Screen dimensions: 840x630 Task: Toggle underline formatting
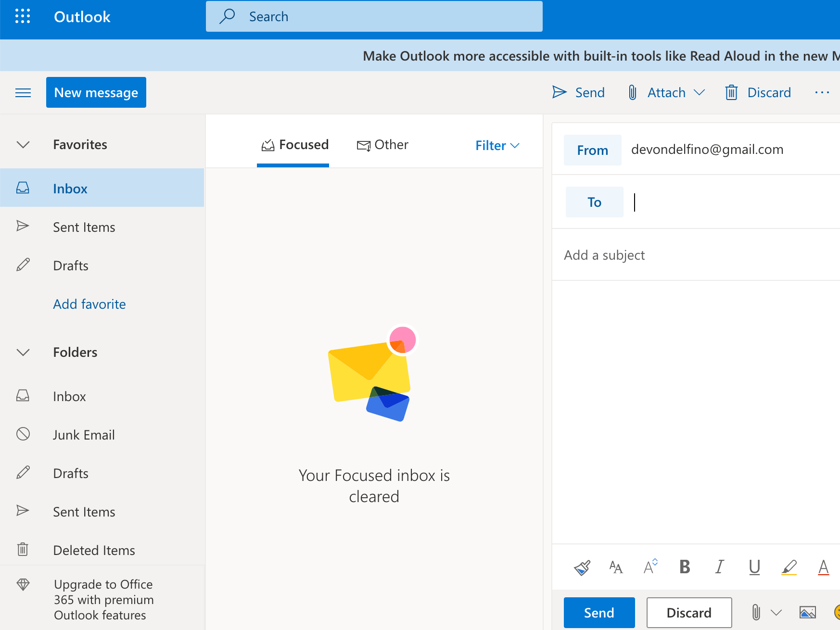click(754, 567)
